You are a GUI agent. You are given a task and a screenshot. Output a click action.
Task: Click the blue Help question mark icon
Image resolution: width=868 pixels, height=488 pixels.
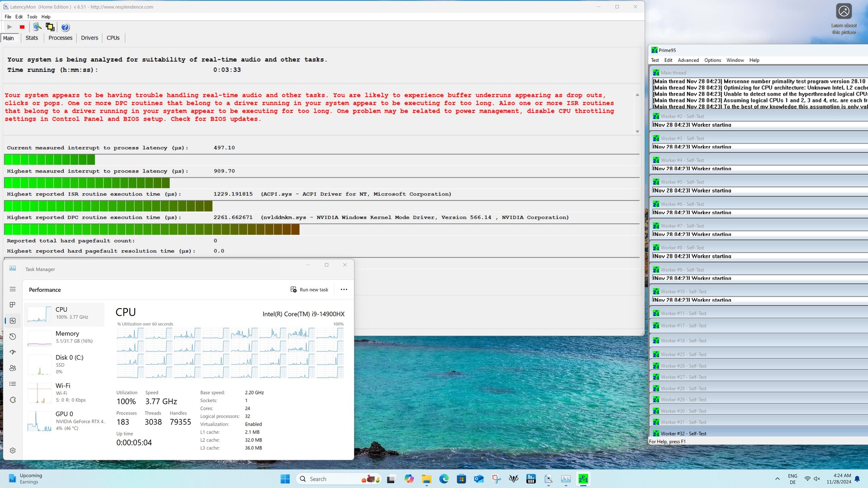pos(65,27)
